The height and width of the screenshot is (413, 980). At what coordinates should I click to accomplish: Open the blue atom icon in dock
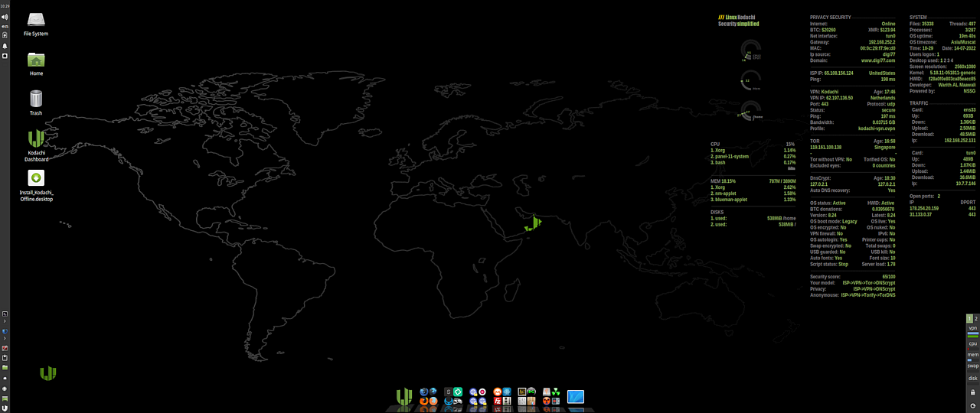tap(507, 392)
